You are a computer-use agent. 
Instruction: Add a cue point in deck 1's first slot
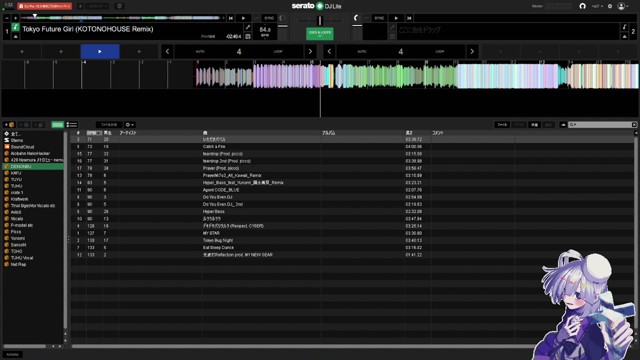[22, 51]
